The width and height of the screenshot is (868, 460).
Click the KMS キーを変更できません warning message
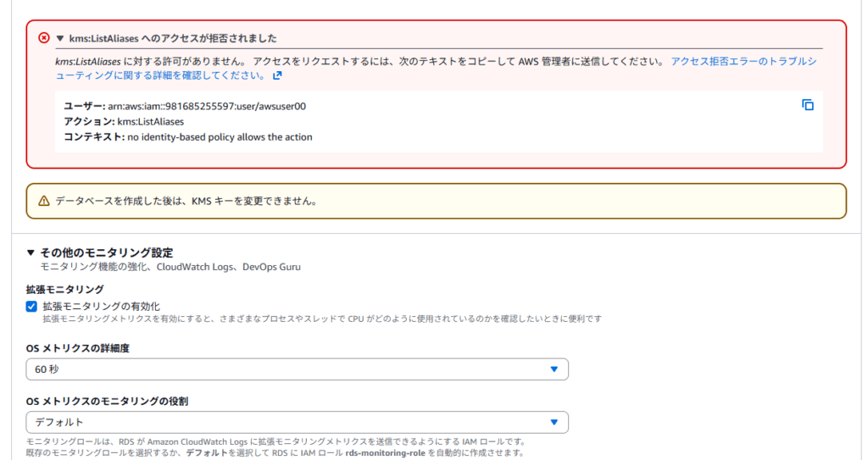click(186, 201)
